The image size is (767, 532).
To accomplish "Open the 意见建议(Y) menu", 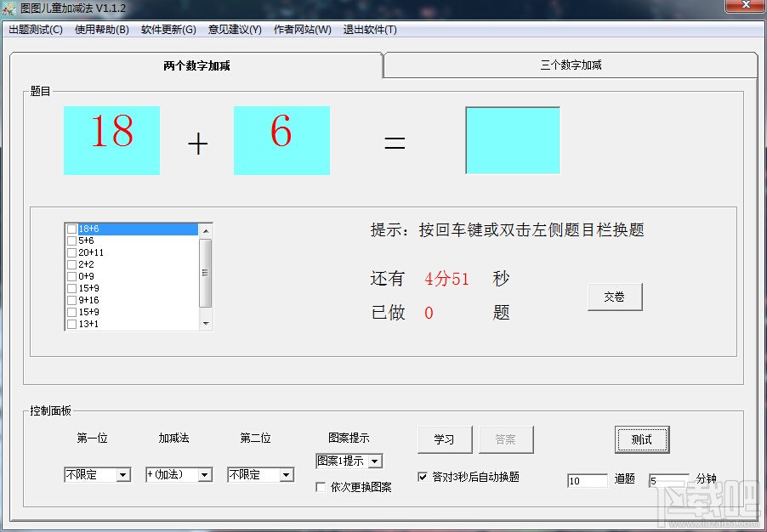I will click(235, 30).
